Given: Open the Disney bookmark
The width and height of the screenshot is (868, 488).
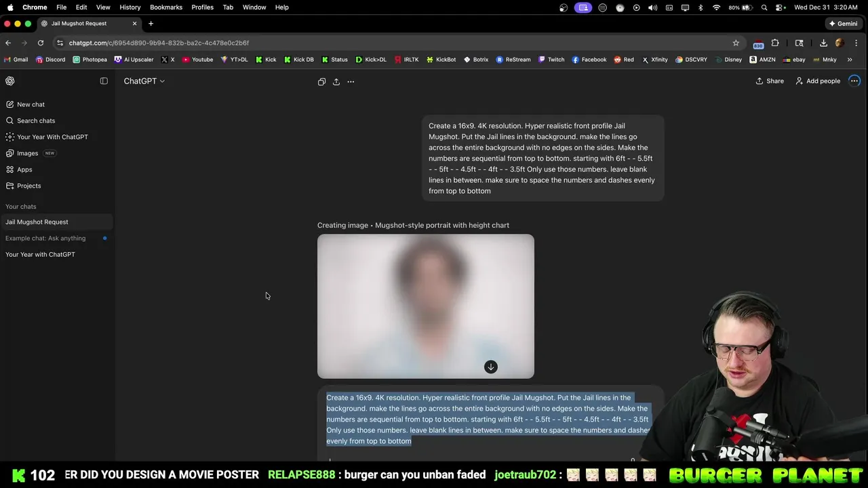Looking at the screenshot, I should click(728, 60).
